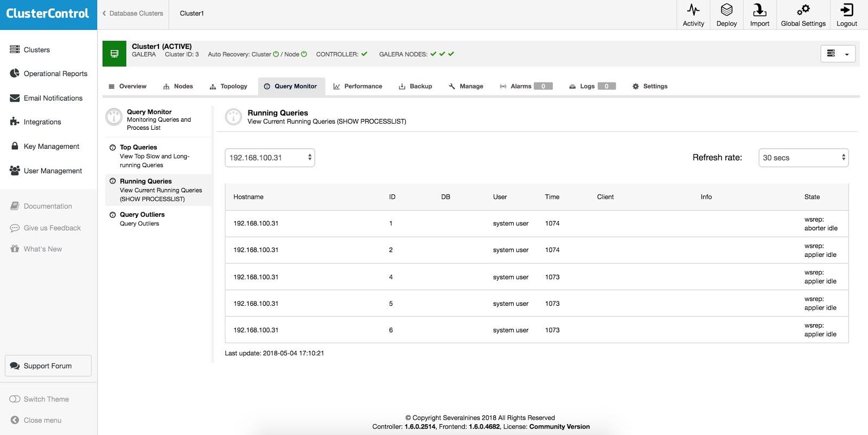Click the Import download icon

759,9
